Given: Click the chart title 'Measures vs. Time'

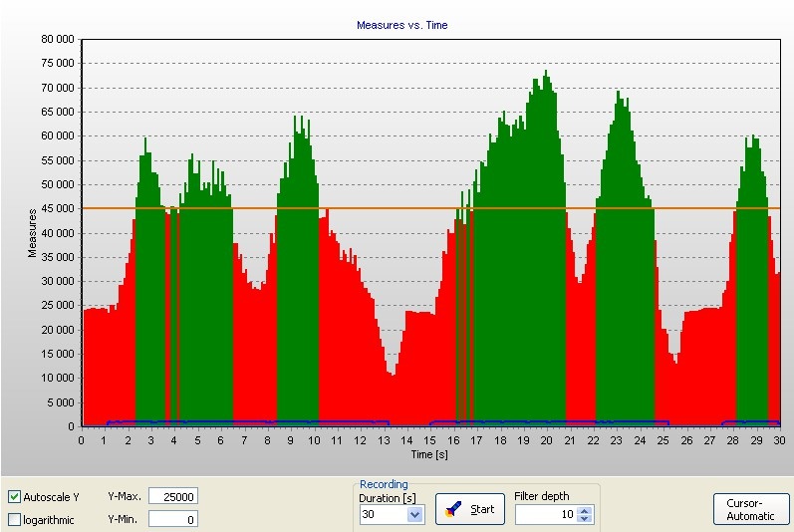Looking at the screenshot, I should tap(402, 25).
